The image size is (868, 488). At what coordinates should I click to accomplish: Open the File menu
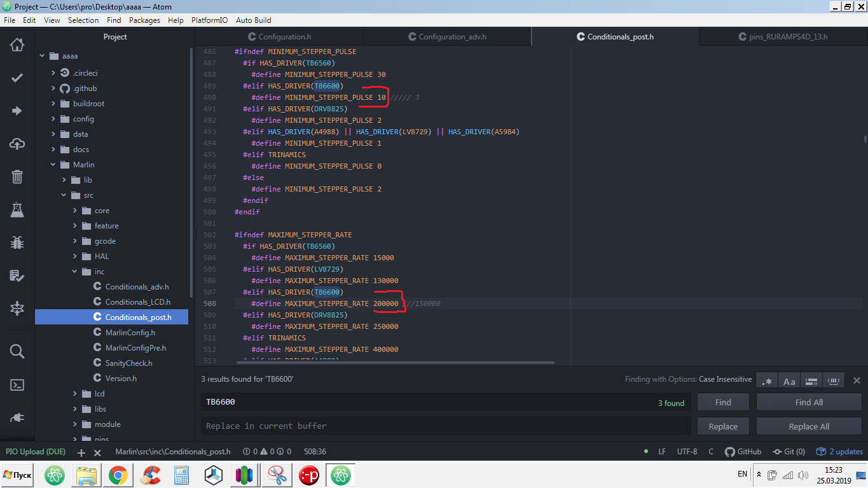[x=10, y=20]
